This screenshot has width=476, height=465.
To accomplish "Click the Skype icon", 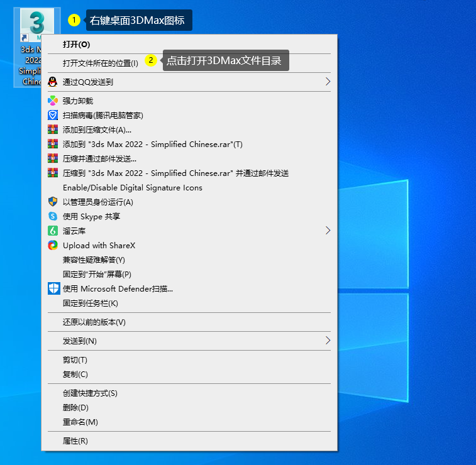I will [53, 216].
